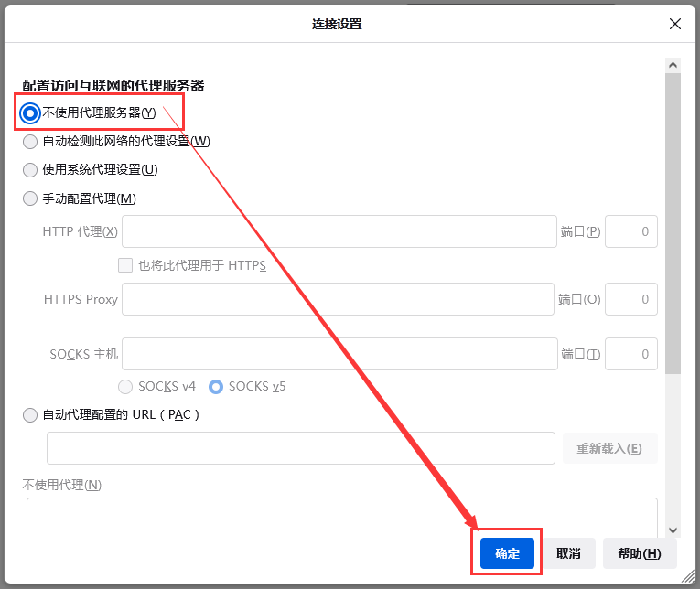The width and height of the screenshot is (700, 589).
Task: Select 手动配置代理 radio option
Action: click(x=30, y=198)
